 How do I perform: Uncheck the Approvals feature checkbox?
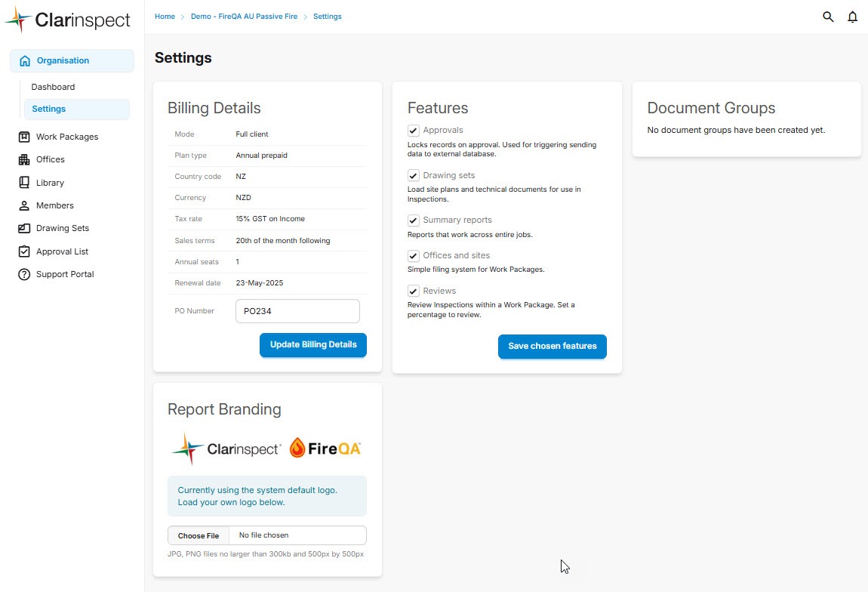tap(414, 131)
